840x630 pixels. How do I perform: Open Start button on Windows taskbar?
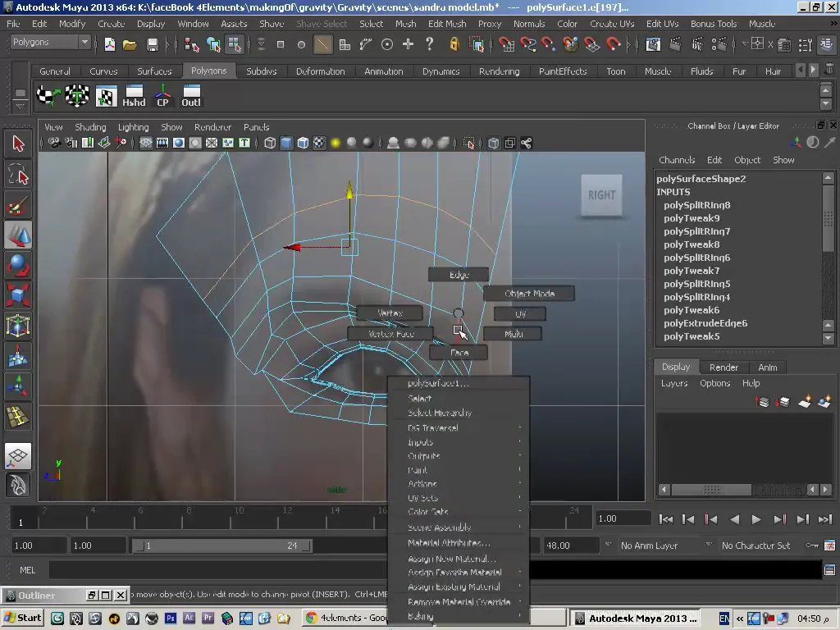tap(22, 618)
